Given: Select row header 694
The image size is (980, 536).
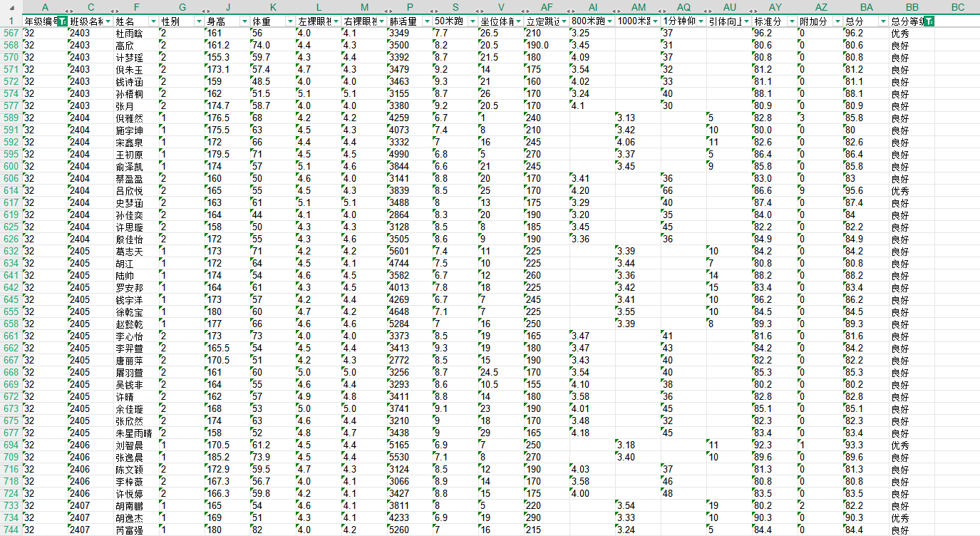Looking at the screenshot, I should click(11, 445).
